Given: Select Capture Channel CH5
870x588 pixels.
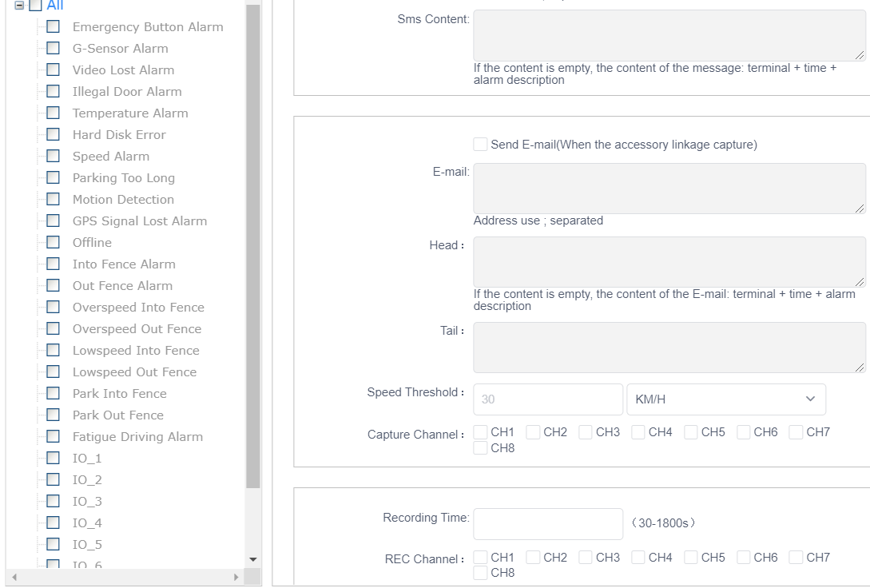Looking at the screenshot, I should click(x=691, y=432).
